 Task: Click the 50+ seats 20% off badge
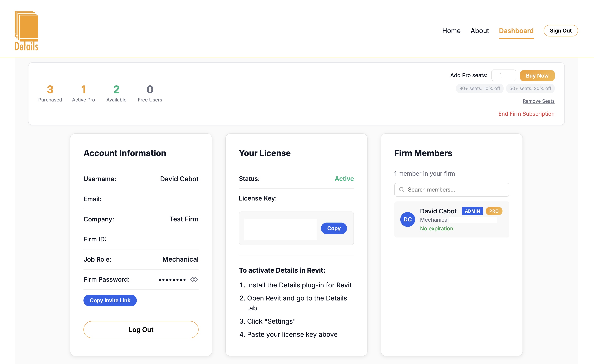pos(530,88)
